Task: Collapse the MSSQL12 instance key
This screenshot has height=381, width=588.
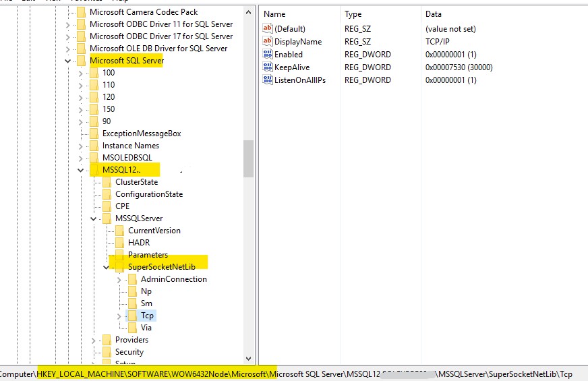Action: (x=80, y=170)
